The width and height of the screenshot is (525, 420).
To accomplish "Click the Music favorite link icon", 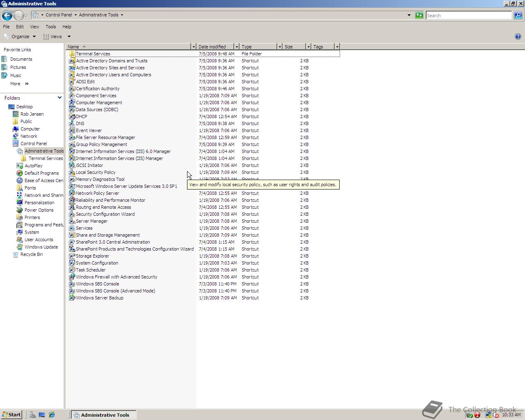I will click(x=5, y=75).
